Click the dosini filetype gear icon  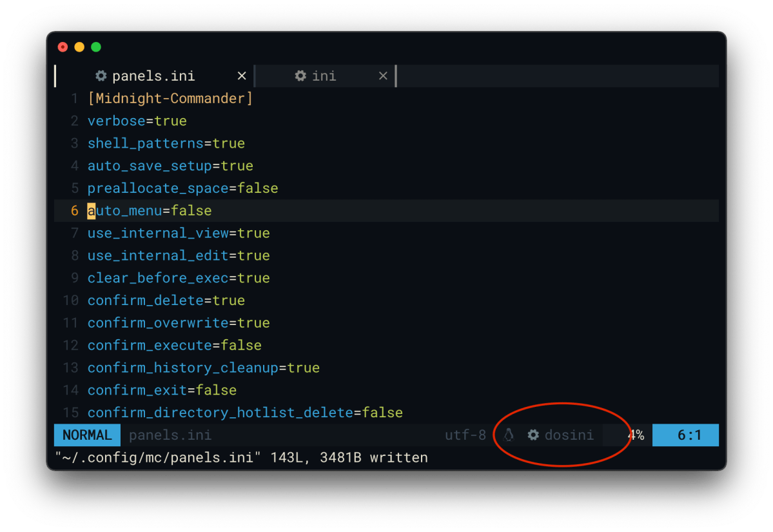coord(533,435)
